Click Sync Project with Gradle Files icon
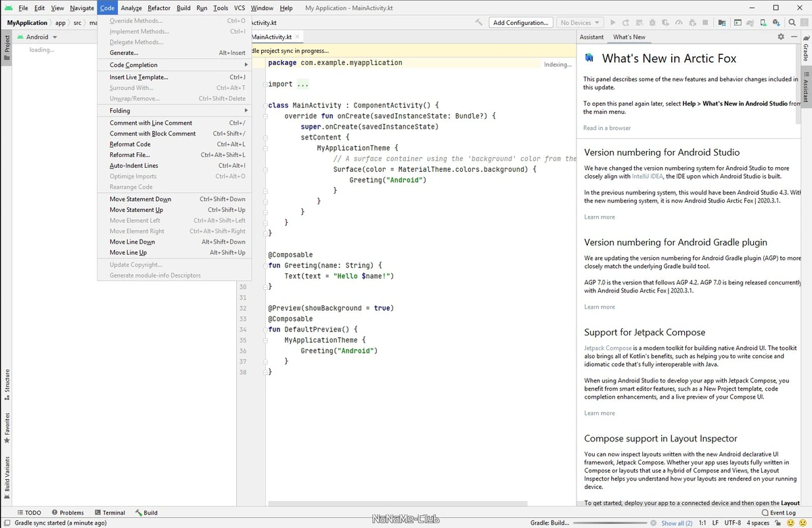This screenshot has height=528, width=812. click(750, 22)
